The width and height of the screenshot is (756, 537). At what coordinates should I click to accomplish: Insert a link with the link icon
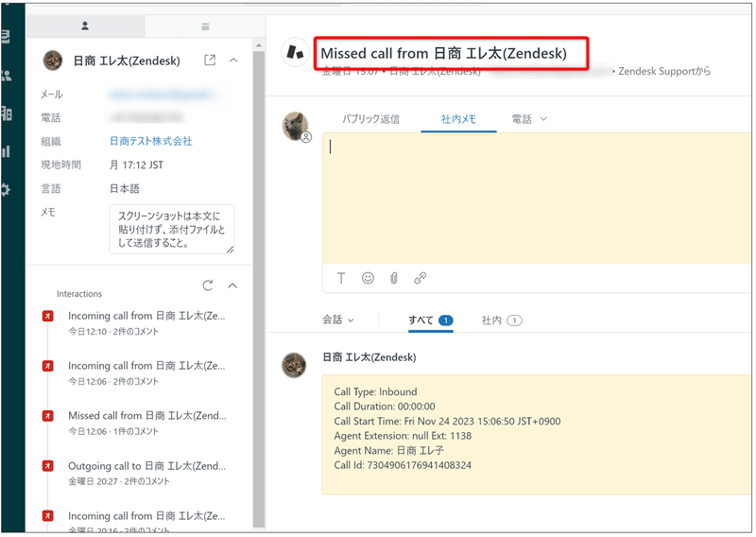point(420,278)
